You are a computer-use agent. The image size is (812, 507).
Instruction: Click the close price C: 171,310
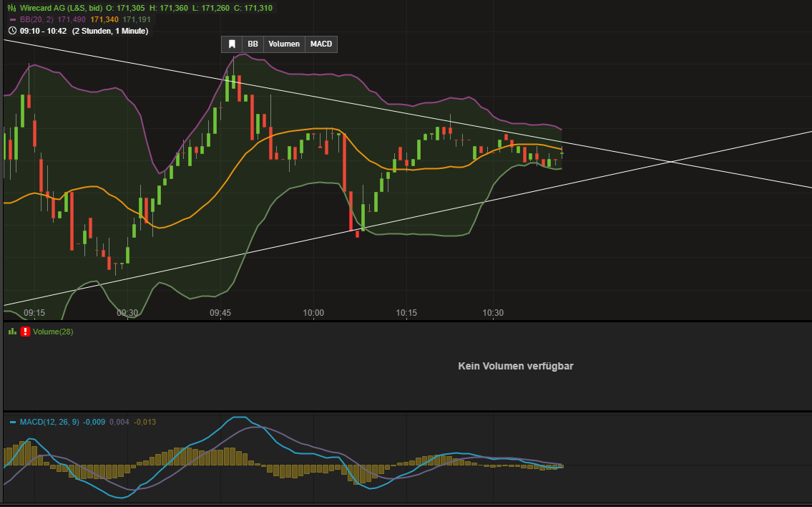pyautogui.click(x=253, y=9)
